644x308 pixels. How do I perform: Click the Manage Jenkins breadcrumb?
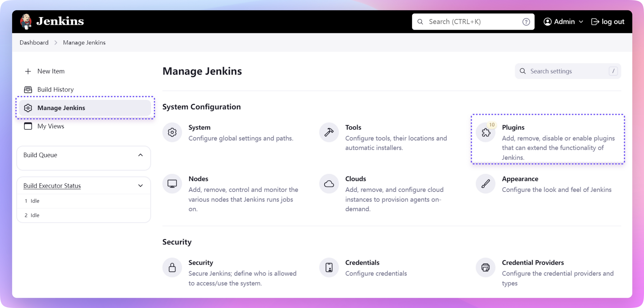[x=84, y=43]
